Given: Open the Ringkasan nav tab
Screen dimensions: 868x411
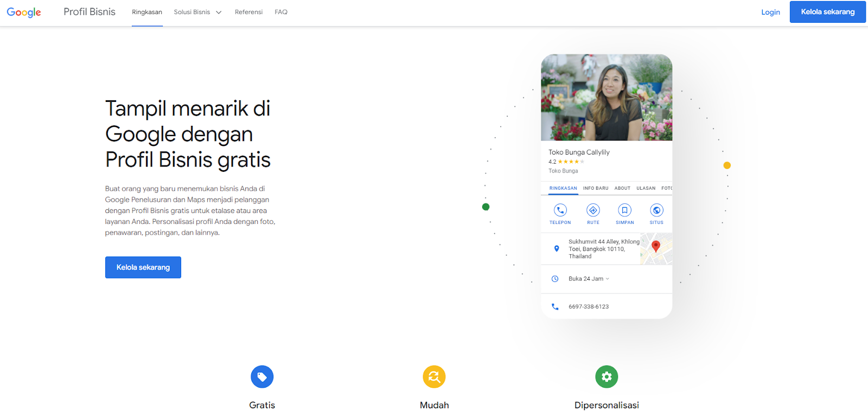Looking at the screenshot, I should coord(147,12).
